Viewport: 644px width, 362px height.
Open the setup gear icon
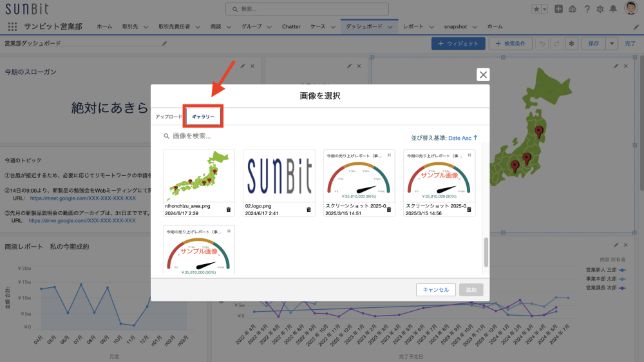[600, 8]
